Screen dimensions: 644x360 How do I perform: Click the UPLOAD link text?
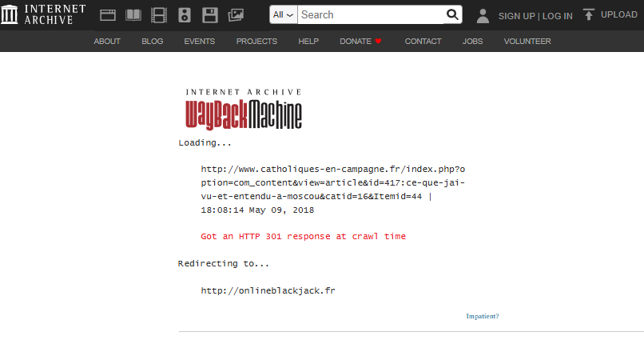[619, 15]
